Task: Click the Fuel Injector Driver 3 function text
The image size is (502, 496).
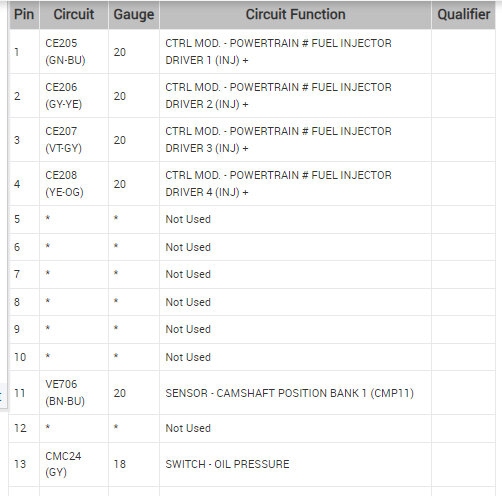Action: click(278, 140)
